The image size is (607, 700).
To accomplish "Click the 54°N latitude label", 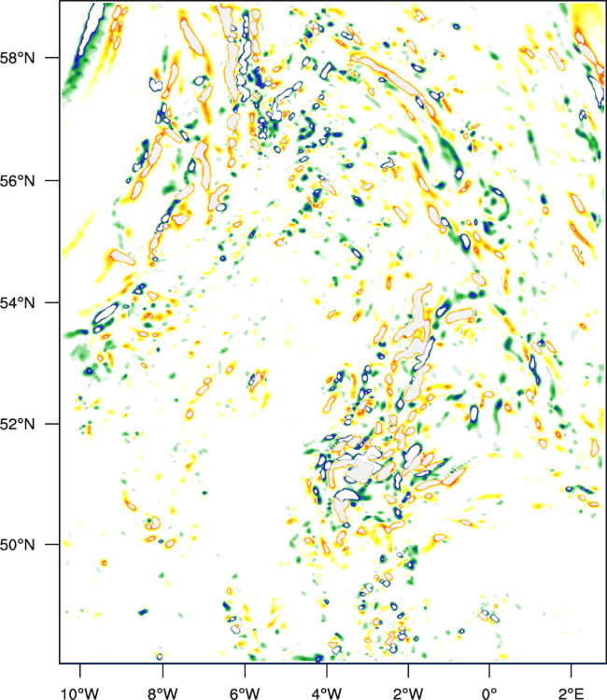I will 18,302.
